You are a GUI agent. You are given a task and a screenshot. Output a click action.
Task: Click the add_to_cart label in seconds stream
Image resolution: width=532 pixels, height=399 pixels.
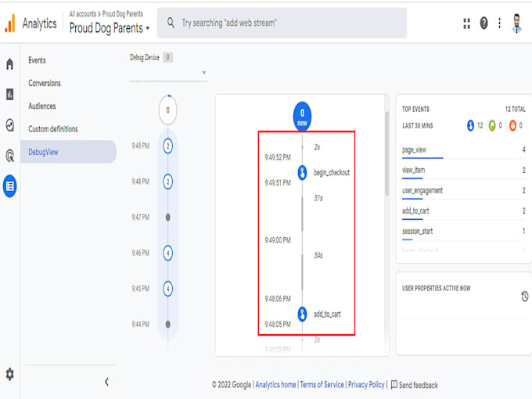[327, 314]
